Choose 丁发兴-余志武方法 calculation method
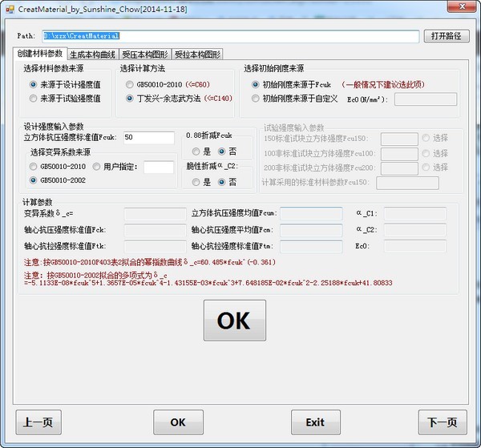Viewport: 481px width, 448px height. coord(130,98)
